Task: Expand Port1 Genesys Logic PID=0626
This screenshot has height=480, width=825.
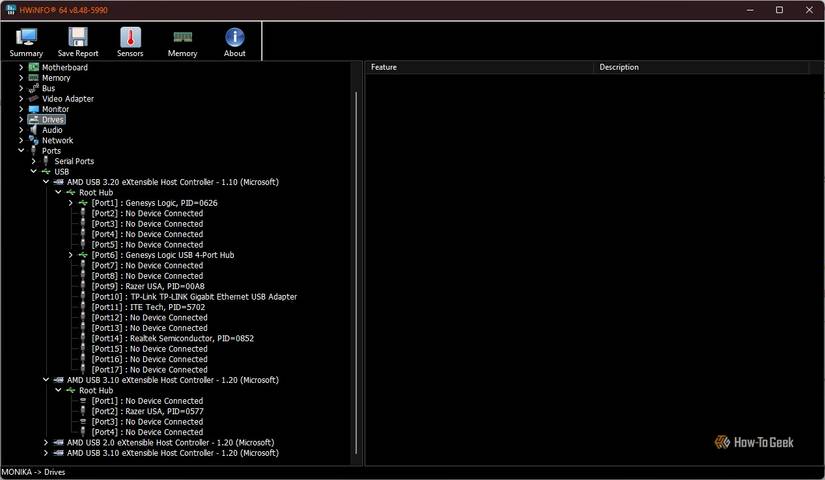Action: coord(71,203)
